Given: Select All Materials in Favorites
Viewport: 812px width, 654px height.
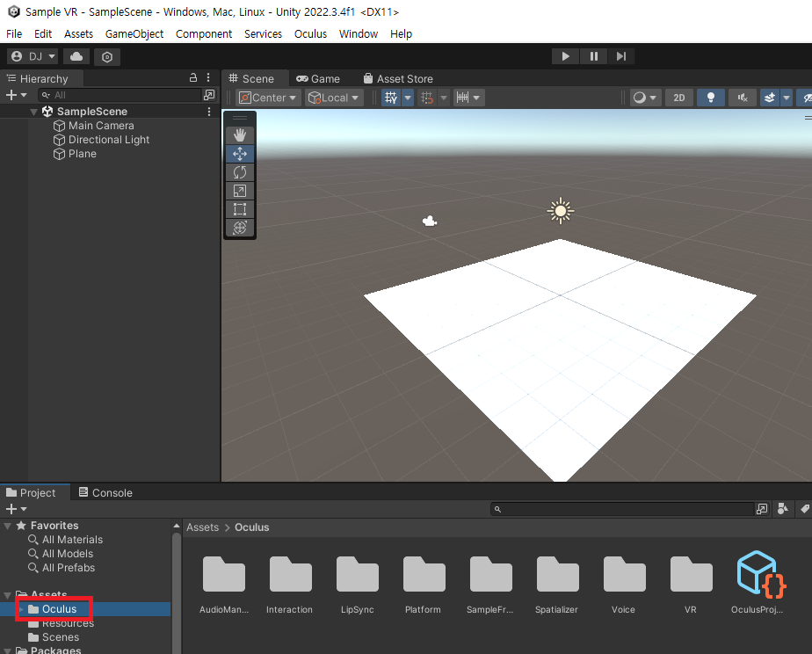Looking at the screenshot, I should click(x=66, y=540).
